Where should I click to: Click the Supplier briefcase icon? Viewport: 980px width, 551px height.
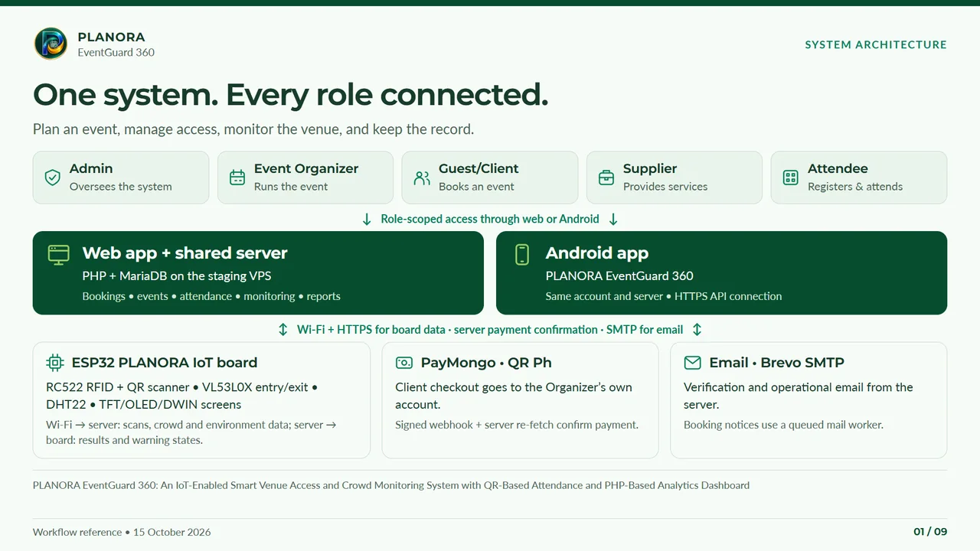(x=606, y=178)
